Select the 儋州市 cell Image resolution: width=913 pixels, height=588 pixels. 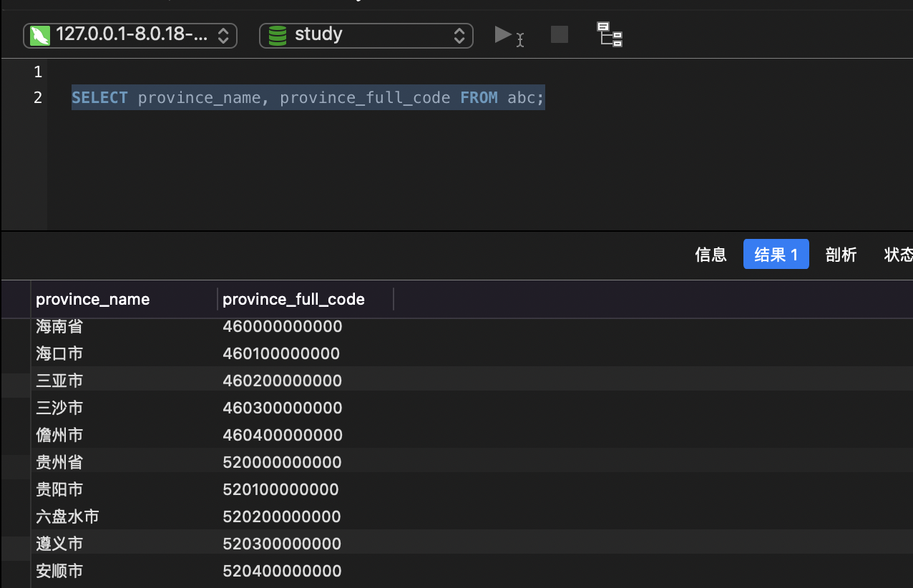59,435
